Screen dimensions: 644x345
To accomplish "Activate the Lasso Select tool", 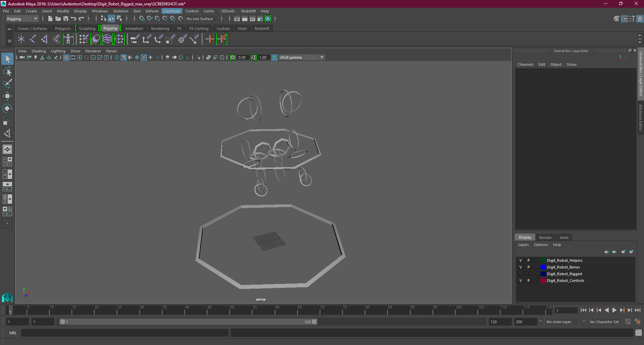I will coord(7,71).
